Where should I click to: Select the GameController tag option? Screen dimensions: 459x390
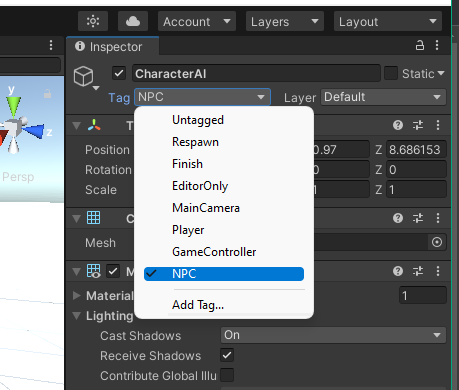tap(224, 252)
